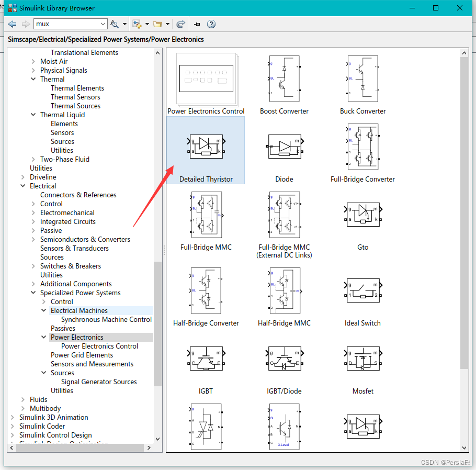476x470 pixels.
Task: Select the Mosfet block
Action: pos(363,370)
